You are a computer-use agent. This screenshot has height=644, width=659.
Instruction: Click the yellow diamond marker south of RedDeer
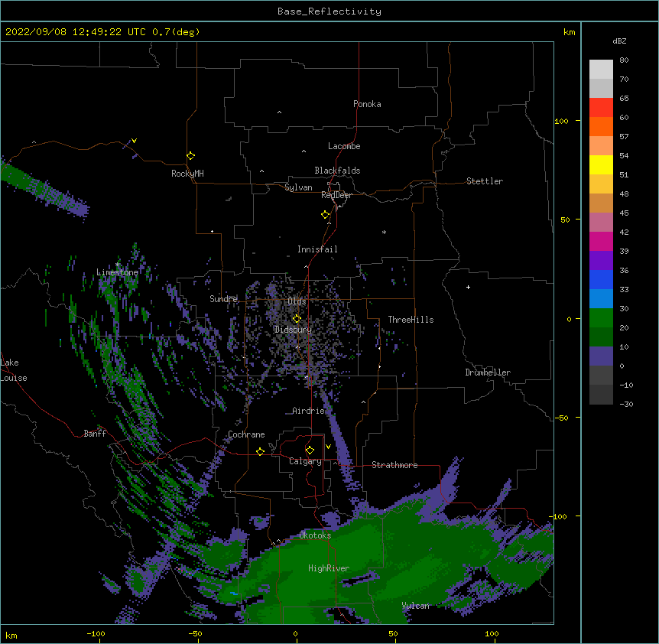tap(326, 215)
